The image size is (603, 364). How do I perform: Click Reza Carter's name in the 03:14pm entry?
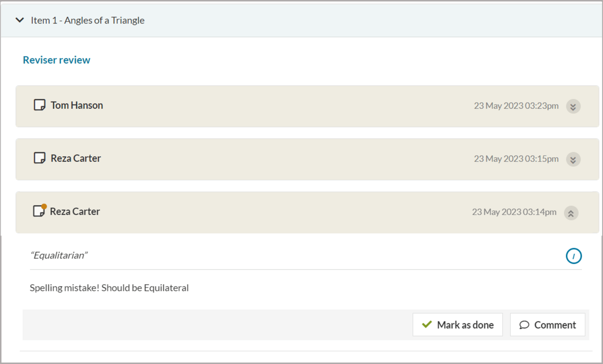point(75,211)
